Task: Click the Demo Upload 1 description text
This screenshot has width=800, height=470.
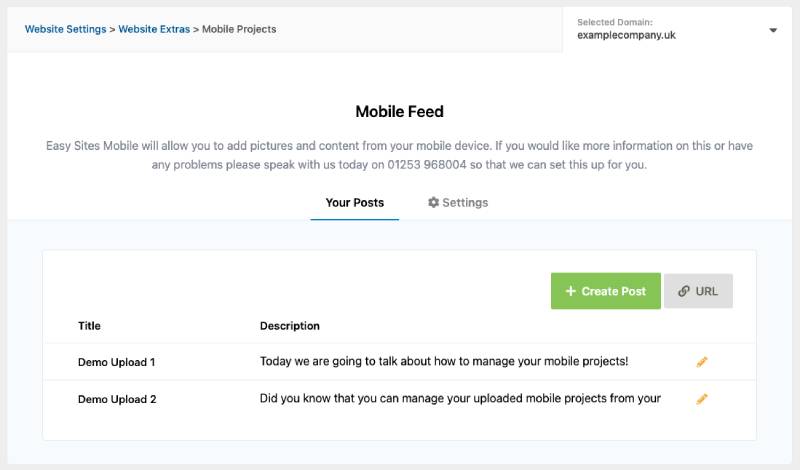Action: coord(444,361)
